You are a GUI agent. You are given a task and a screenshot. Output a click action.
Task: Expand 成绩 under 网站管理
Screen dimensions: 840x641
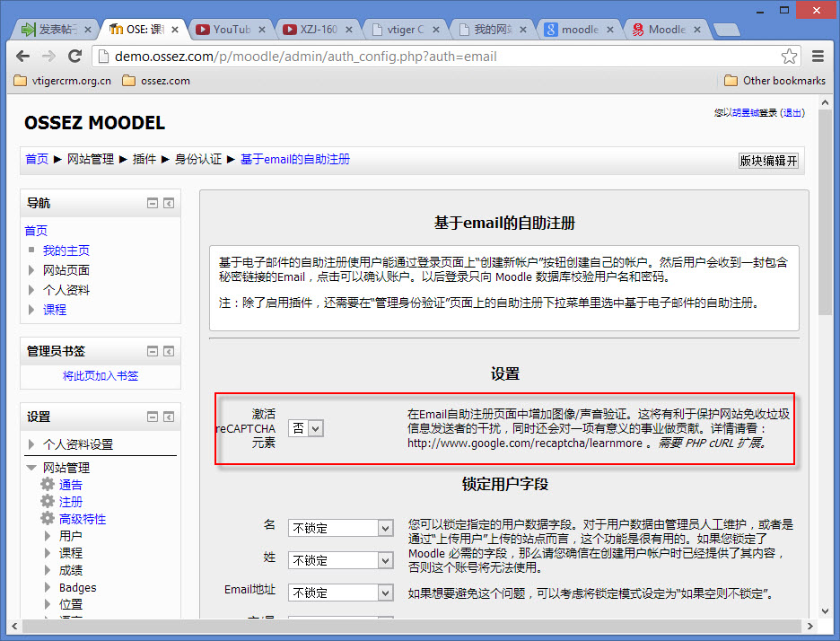tap(48, 570)
